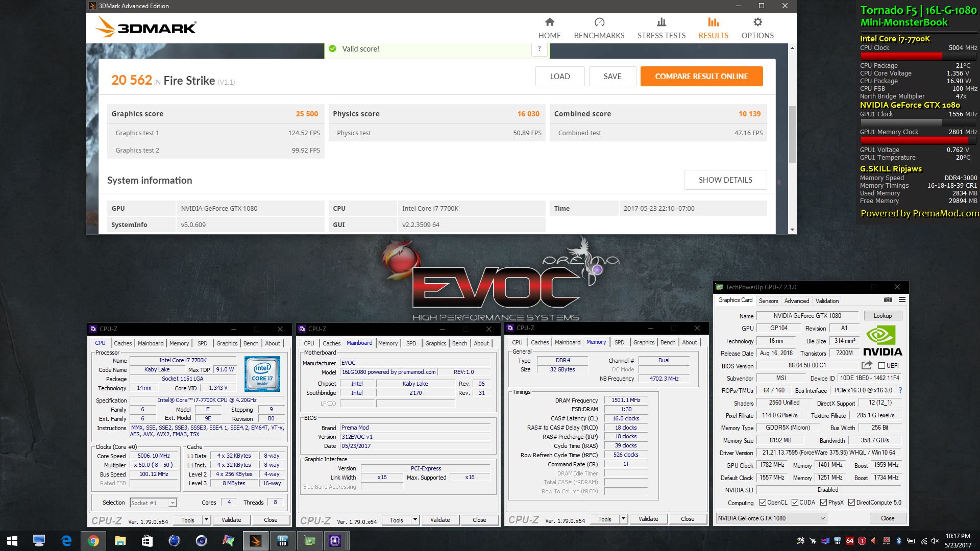Toggle the PhysX checkbox

click(x=823, y=503)
